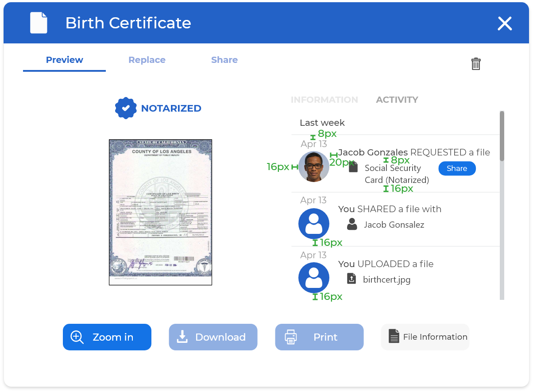Screen dimensions: 533x392
Task: Click the user avatar next to SHARED entry
Action: tap(314, 224)
